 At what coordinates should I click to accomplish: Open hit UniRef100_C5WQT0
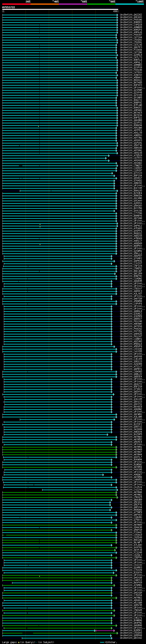[131, 165]
